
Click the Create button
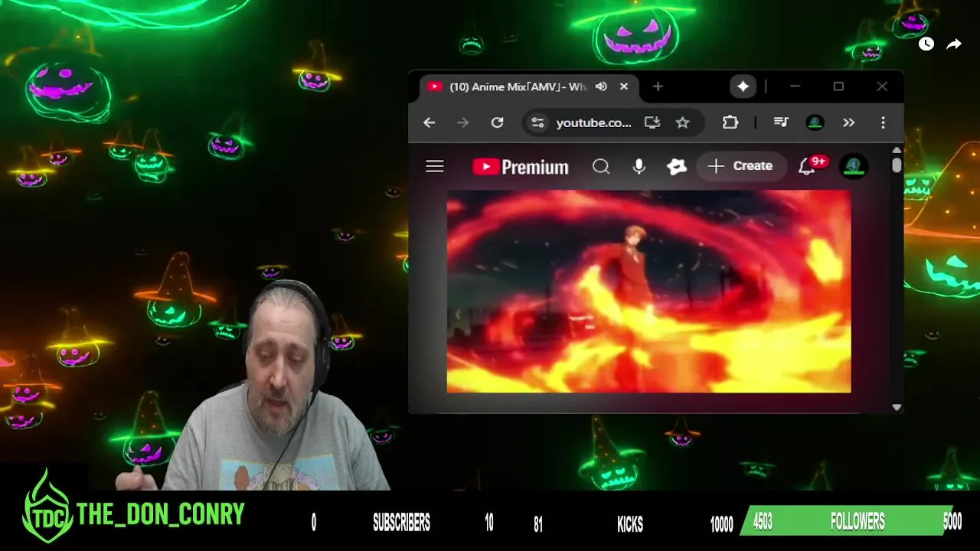[741, 166]
